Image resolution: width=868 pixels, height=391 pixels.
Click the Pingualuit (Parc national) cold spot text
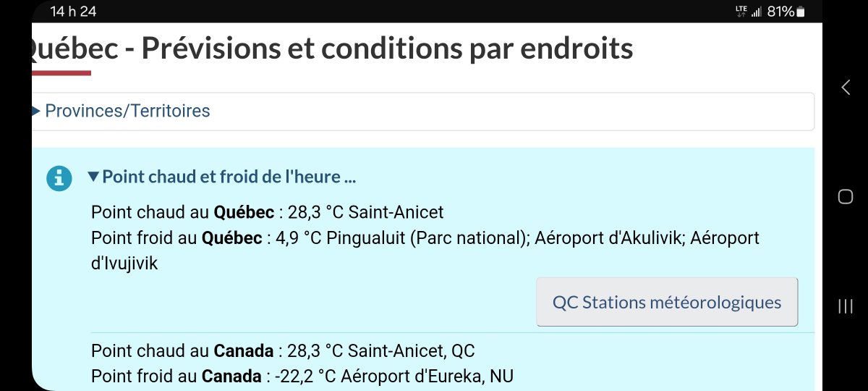(427, 237)
